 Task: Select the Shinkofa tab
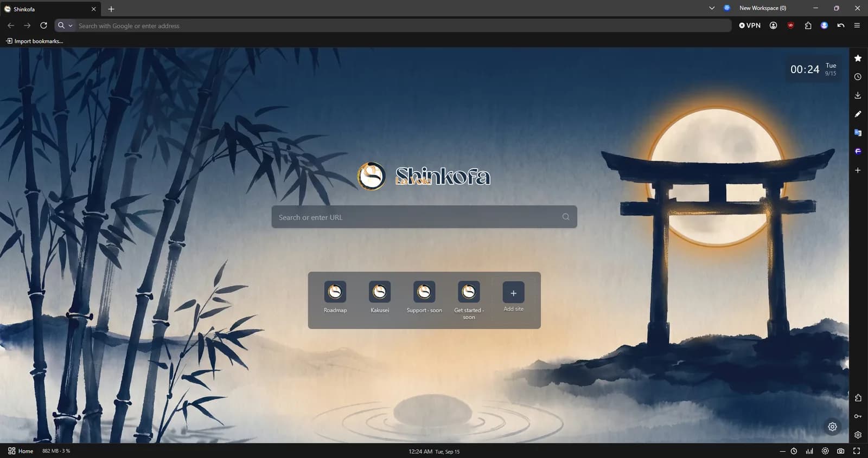tap(49, 9)
